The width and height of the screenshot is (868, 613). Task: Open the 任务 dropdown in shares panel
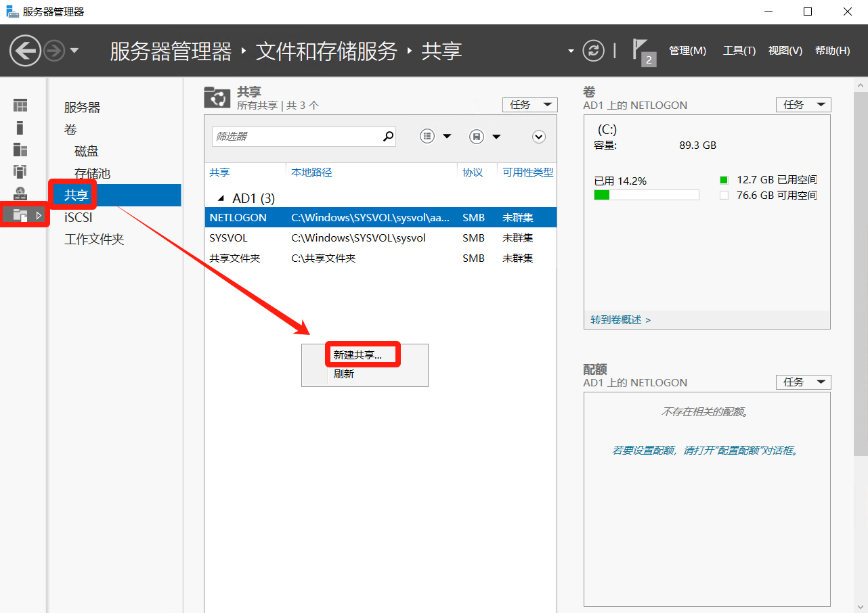tap(529, 105)
